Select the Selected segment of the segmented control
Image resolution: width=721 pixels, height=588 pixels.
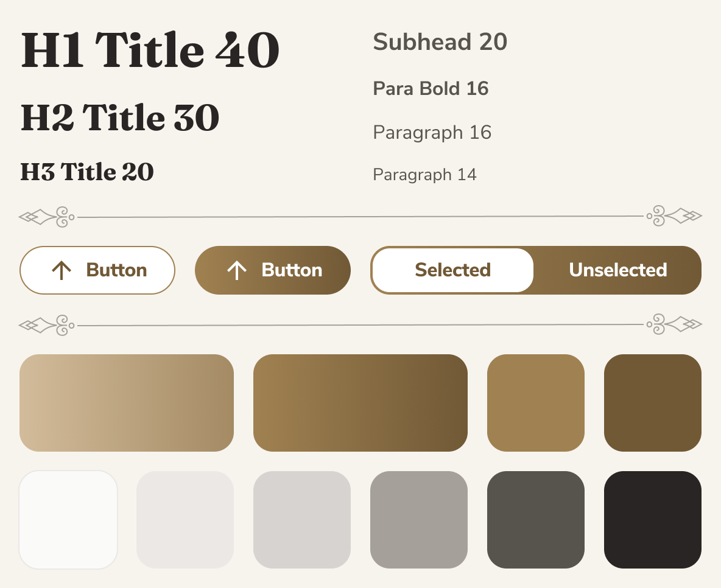point(452,270)
